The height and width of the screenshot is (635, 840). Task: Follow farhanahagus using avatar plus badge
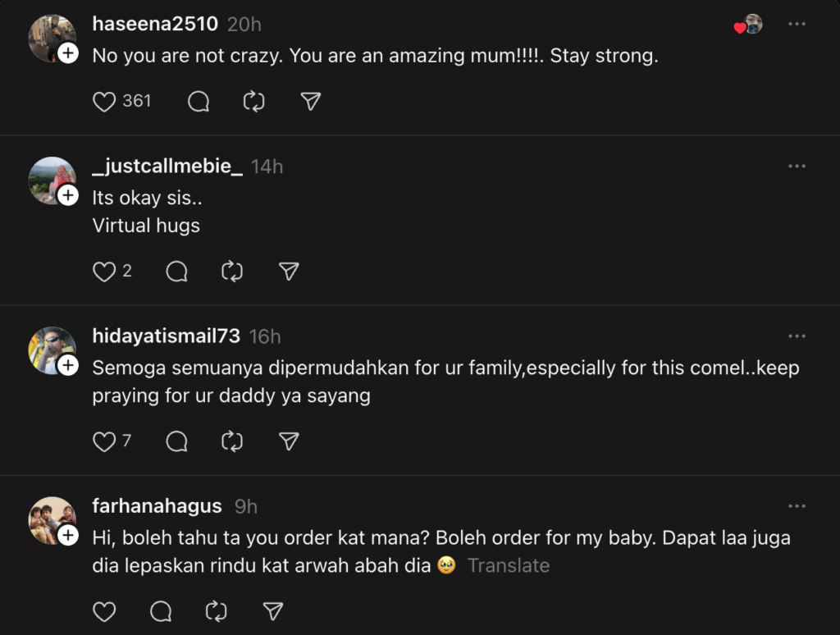coord(68,536)
